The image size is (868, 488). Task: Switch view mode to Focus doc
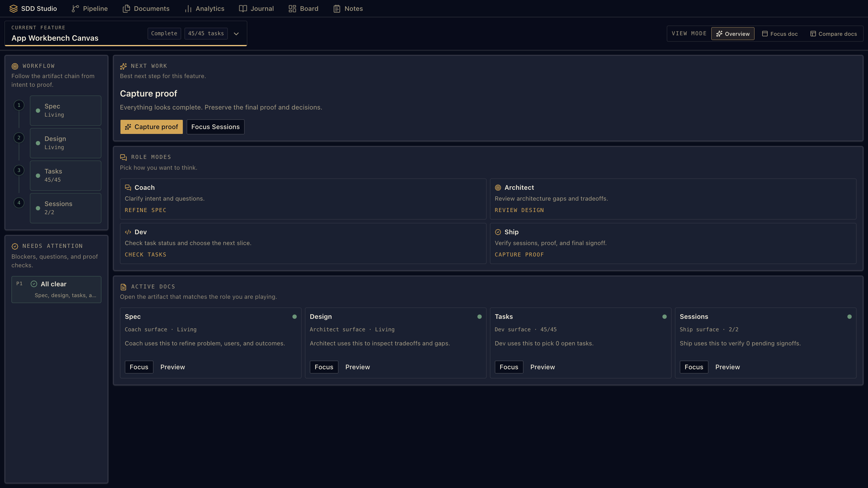click(780, 34)
